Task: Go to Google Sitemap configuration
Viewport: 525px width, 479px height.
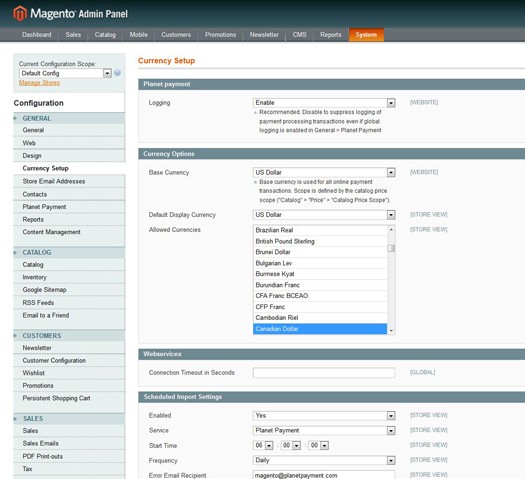Action: pos(69,290)
